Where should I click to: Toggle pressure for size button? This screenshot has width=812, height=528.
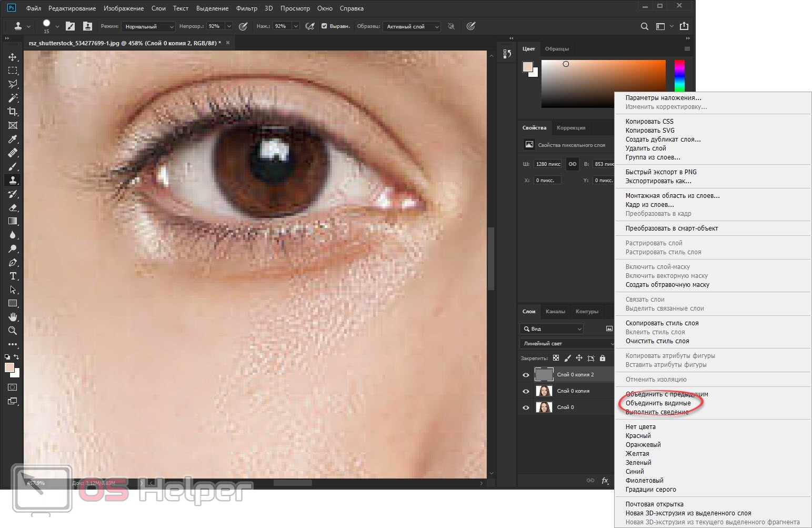tap(471, 26)
